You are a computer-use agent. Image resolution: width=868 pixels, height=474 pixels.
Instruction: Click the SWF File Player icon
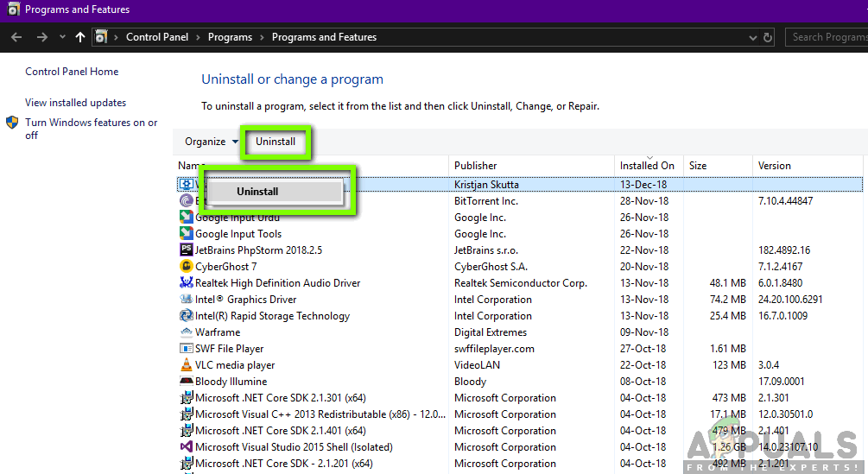pyautogui.click(x=187, y=349)
